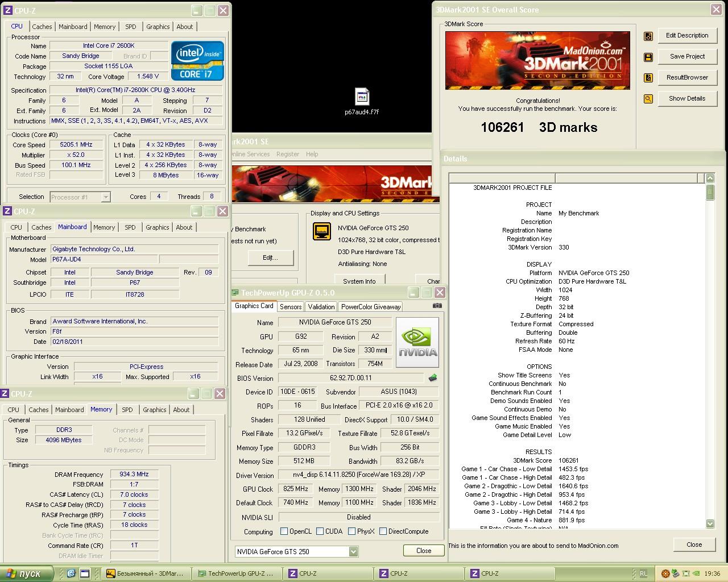Toggle the OpenCL checkbox
Viewport: 728px width, 582px height.
click(284, 531)
